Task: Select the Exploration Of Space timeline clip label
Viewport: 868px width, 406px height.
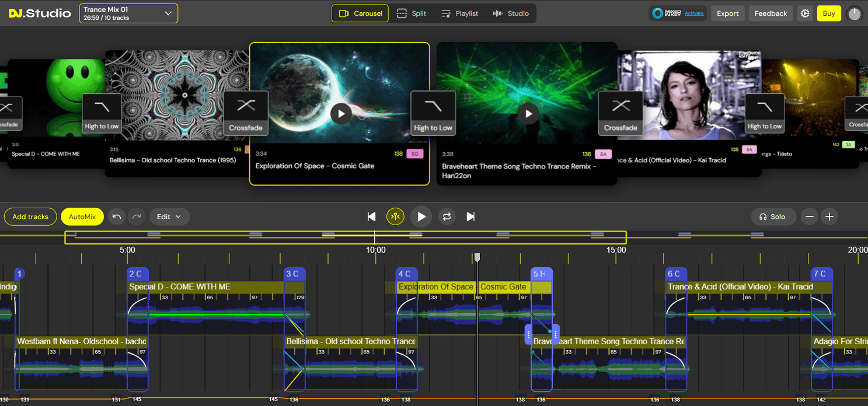Action: 462,286
